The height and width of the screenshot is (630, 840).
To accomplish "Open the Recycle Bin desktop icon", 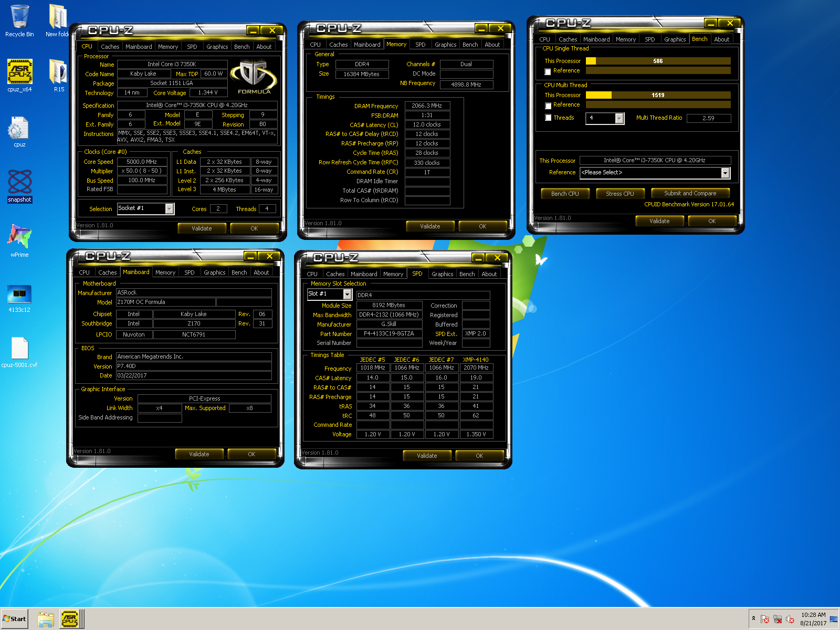I will 19,21.
